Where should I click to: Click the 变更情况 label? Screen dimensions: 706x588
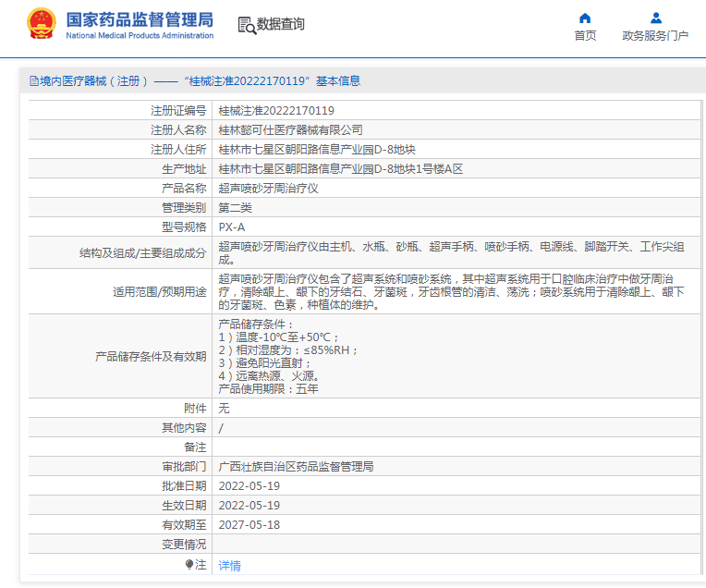pyautogui.click(x=184, y=545)
